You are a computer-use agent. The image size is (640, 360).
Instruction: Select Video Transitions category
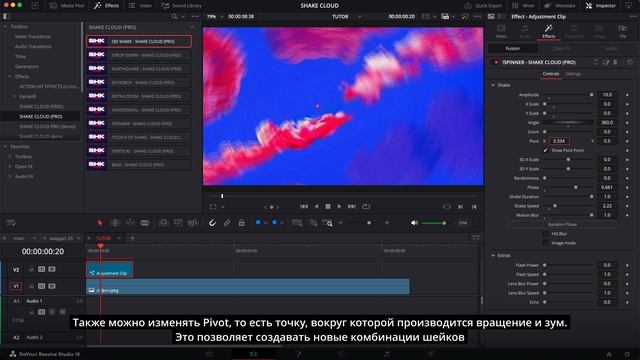(33, 36)
